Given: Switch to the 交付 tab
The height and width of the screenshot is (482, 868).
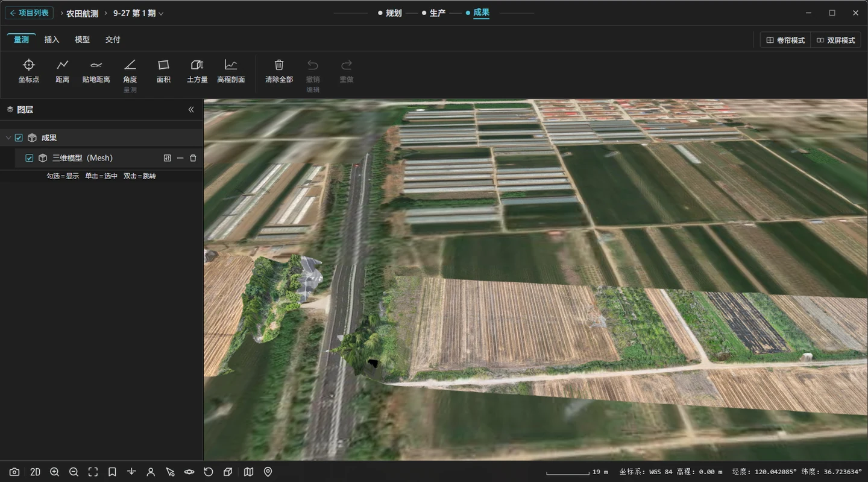Looking at the screenshot, I should (x=113, y=40).
